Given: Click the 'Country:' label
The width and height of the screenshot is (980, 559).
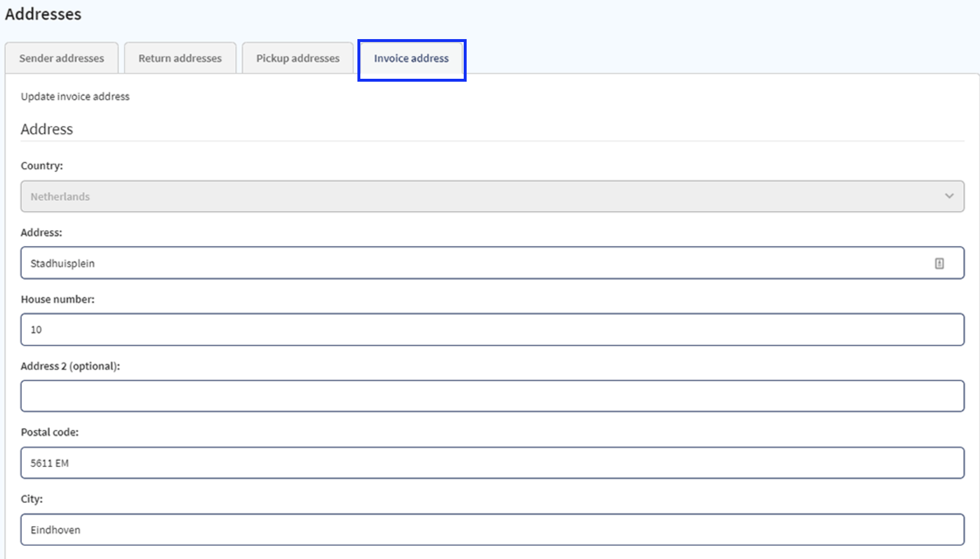Looking at the screenshot, I should (x=42, y=166).
